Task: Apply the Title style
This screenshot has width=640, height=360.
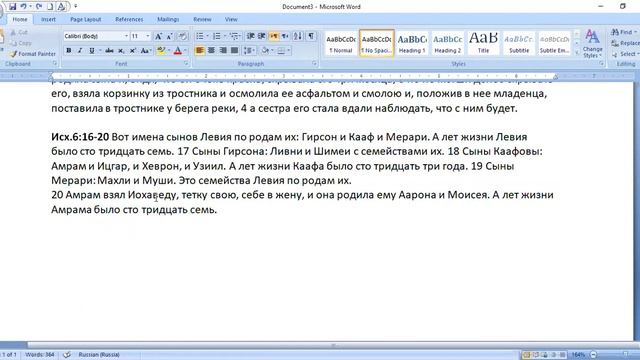Action: click(x=483, y=43)
